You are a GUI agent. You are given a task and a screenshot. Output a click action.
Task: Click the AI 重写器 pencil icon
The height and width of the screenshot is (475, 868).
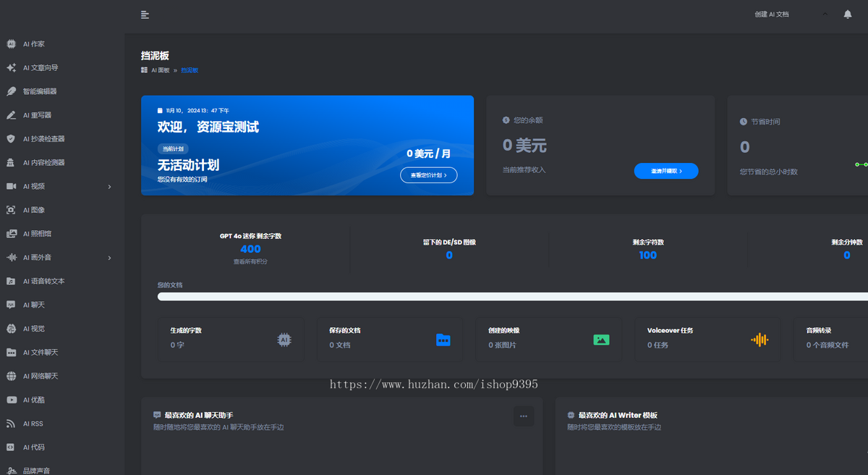[x=11, y=115]
